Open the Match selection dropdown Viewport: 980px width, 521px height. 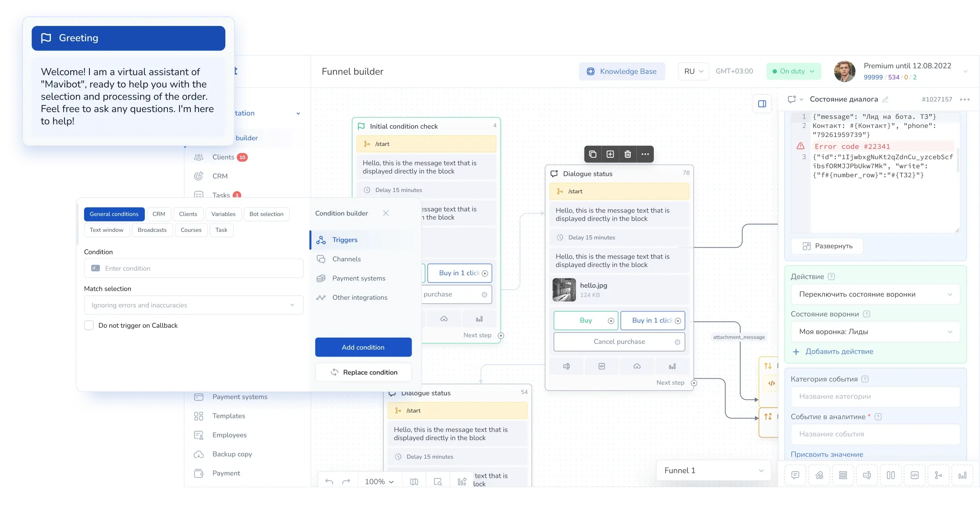point(194,305)
